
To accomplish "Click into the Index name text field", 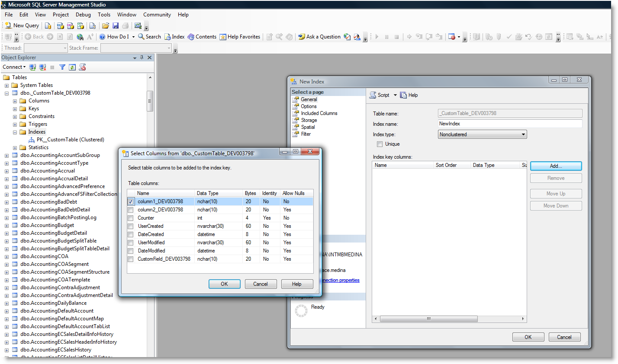I will point(510,124).
